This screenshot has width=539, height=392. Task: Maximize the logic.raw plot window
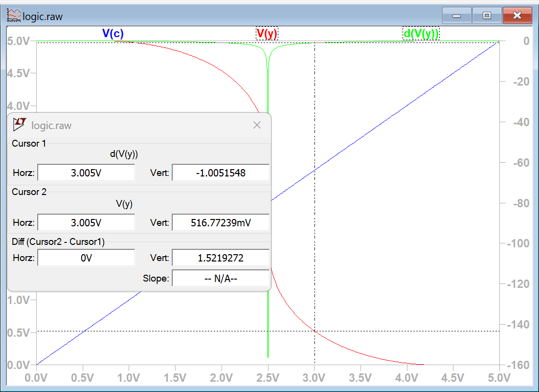[487, 16]
